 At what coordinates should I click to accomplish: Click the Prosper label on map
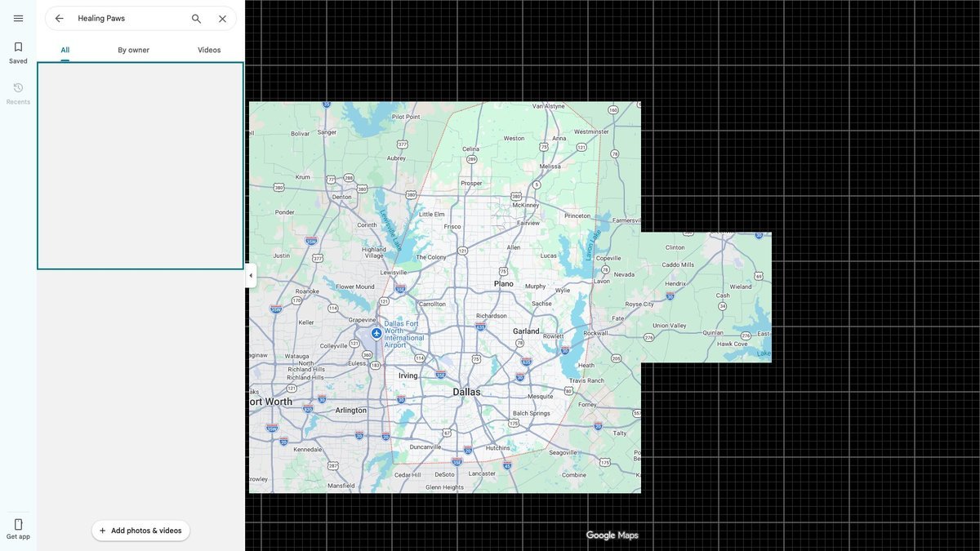[471, 184]
